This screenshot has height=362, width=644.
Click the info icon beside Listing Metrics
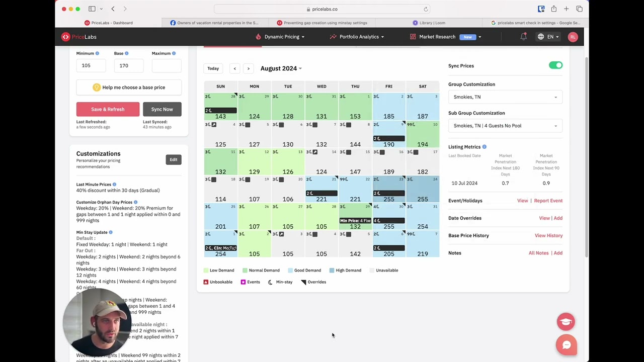point(484,147)
